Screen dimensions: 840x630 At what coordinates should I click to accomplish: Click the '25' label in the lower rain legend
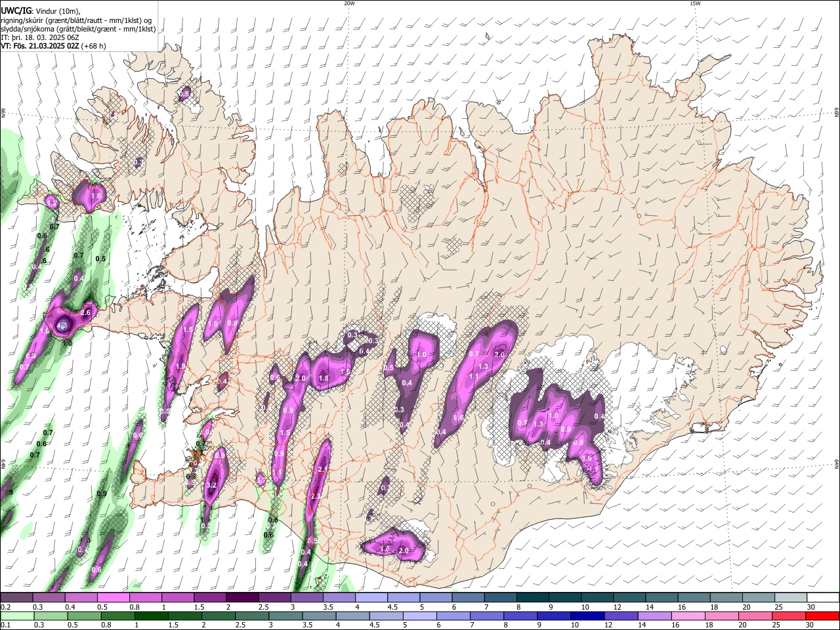(776, 625)
